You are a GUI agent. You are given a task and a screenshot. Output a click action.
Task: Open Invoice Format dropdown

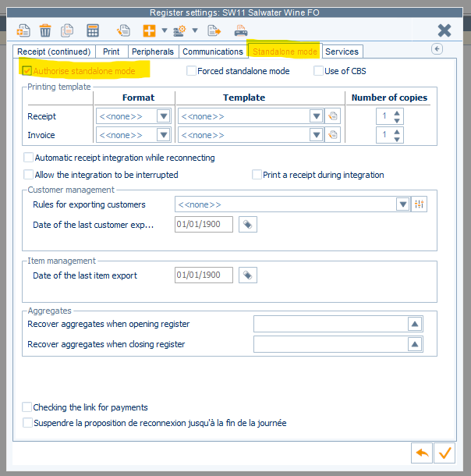tap(164, 135)
